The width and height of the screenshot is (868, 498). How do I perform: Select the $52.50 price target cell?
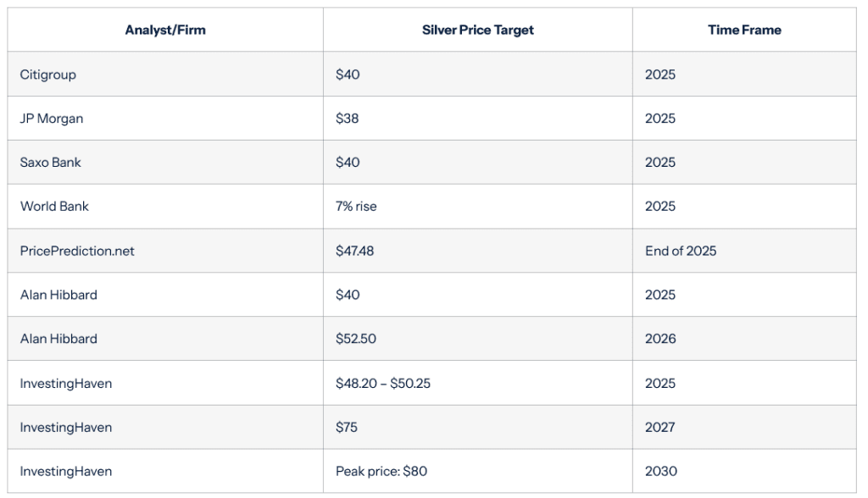(356, 339)
